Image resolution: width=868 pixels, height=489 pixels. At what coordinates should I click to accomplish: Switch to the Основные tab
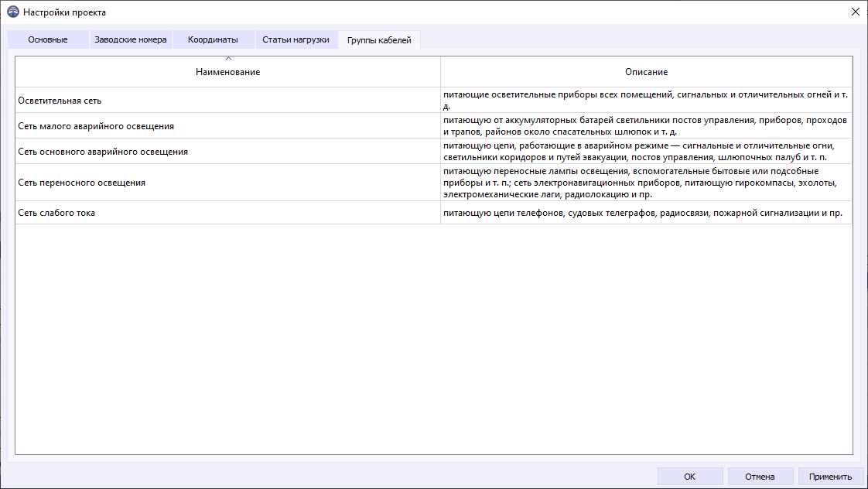47,38
